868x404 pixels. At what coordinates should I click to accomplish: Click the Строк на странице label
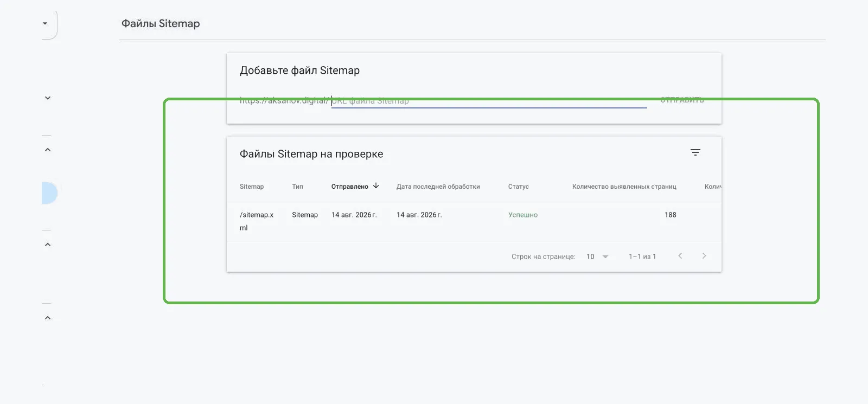click(x=543, y=256)
